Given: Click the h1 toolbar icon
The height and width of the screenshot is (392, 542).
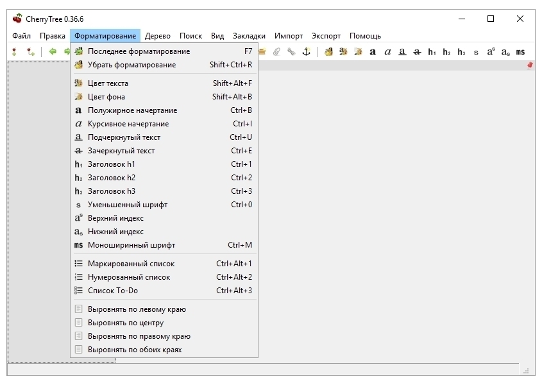Looking at the screenshot, I should pos(432,52).
